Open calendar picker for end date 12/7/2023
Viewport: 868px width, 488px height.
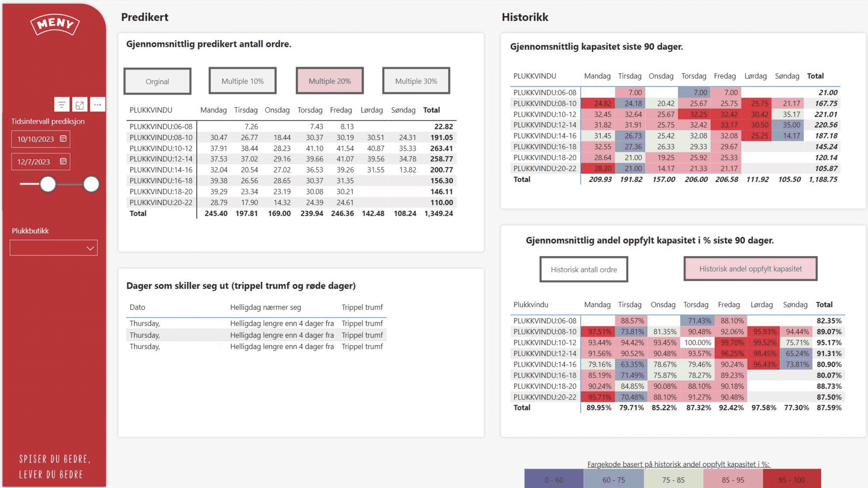pyautogui.click(x=63, y=161)
